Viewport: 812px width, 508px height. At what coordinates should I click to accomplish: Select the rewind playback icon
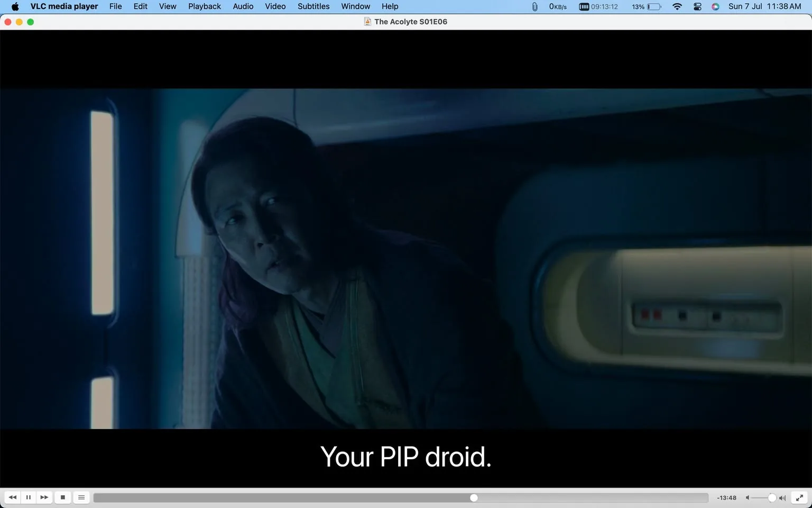[12, 497]
